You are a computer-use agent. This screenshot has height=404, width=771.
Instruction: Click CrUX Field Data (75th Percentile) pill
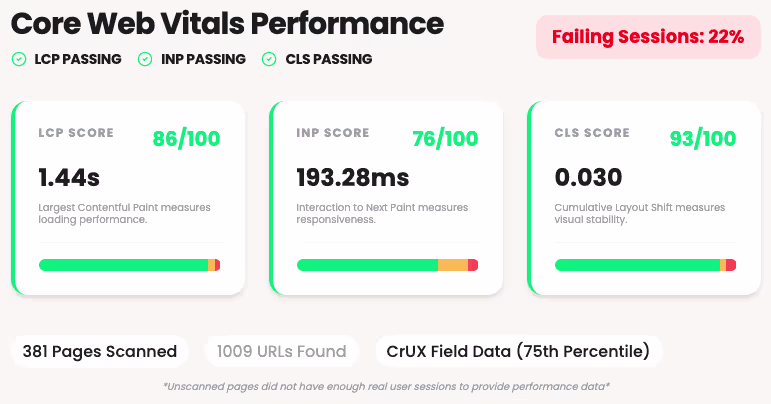(x=518, y=351)
